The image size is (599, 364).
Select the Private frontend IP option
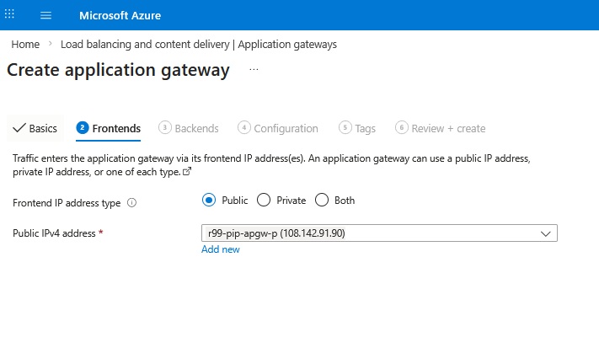pyautogui.click(x=263, y=201)
